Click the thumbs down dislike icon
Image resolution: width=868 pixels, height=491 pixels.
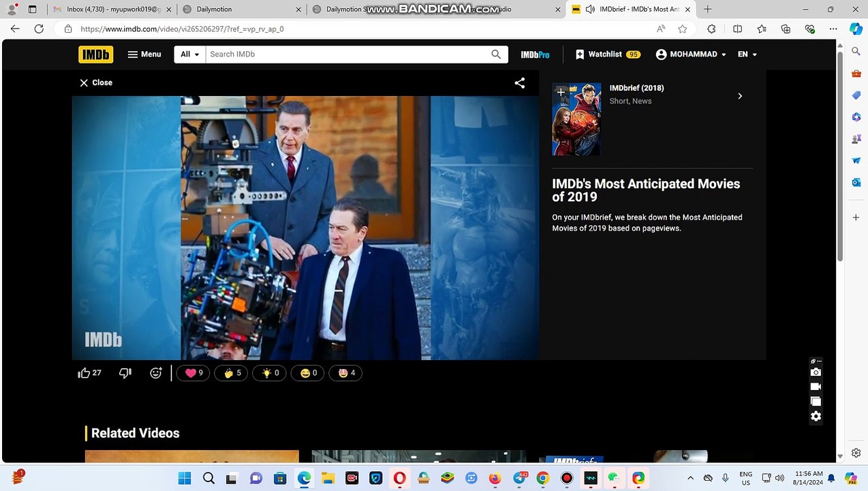pyautogui.click(x=125, y=373)
